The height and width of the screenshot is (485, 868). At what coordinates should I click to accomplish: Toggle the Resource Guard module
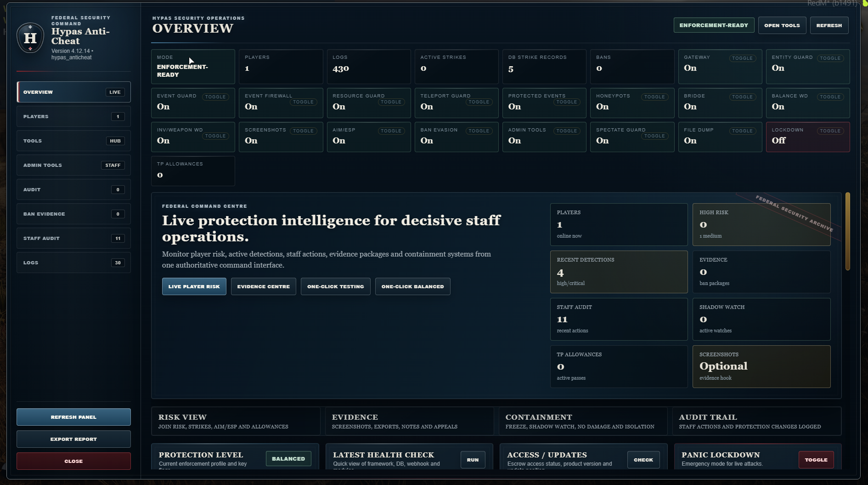click(391, 102)
